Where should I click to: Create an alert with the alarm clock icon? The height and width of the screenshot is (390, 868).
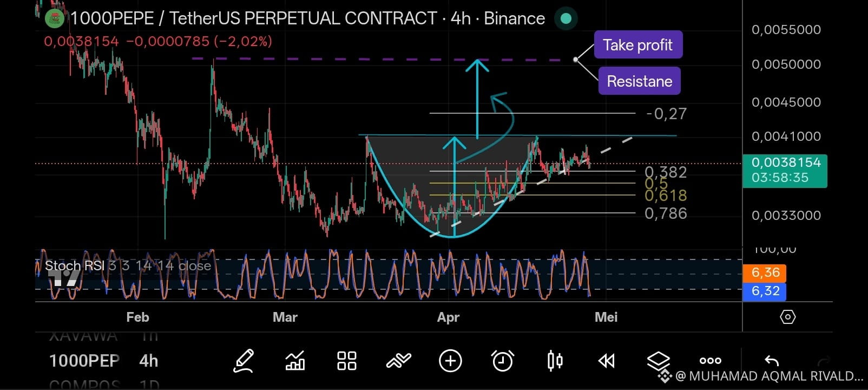[x=503, y=361]
